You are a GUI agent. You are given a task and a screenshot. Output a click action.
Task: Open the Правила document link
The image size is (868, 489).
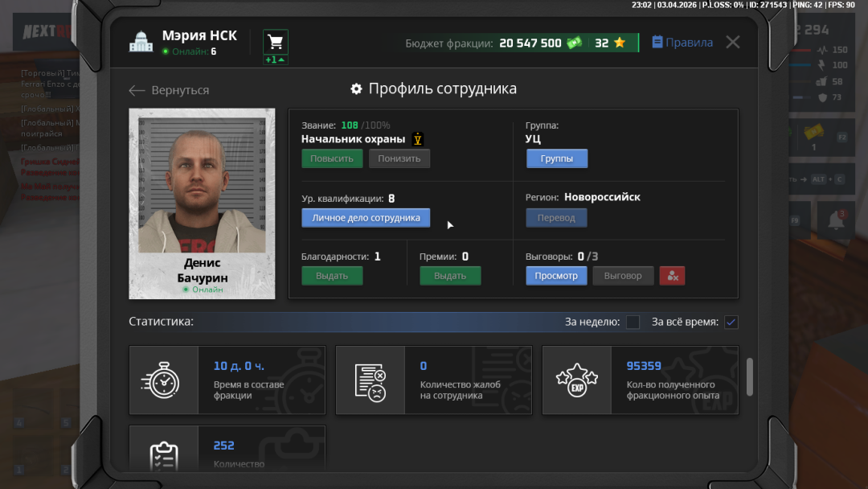tap(682, 43)
